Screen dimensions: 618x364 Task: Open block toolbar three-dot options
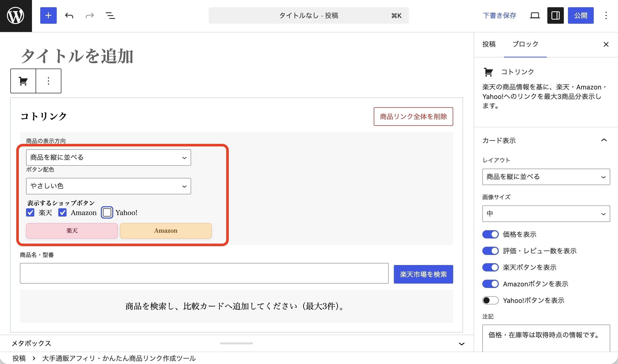click(x=48, y=81)
